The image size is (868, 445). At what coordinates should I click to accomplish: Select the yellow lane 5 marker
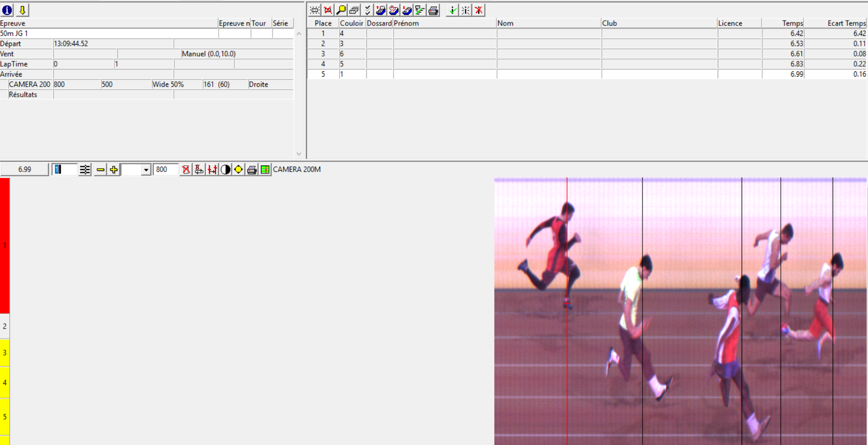coord(5,417)
